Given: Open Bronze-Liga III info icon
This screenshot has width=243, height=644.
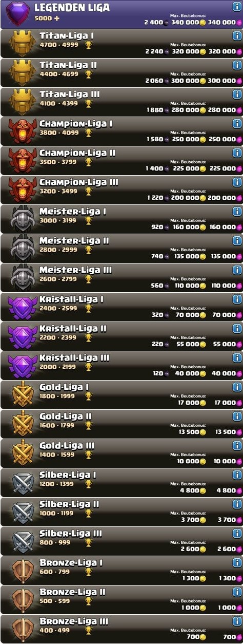Looking at the screenshot, I should pos(237,621).
